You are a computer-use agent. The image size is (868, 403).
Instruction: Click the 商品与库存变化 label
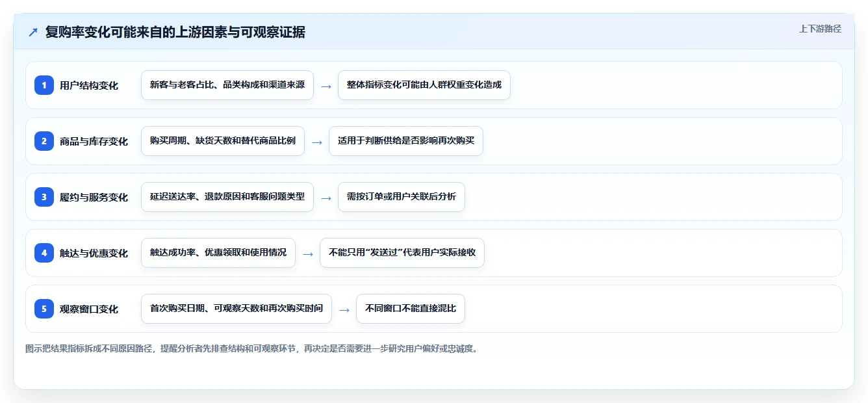(94, 141)
